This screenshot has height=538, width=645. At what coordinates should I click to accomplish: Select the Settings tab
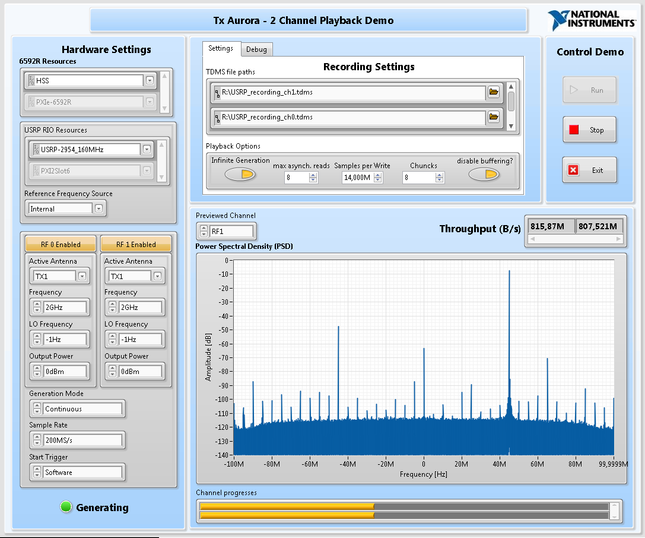point(220,48)
